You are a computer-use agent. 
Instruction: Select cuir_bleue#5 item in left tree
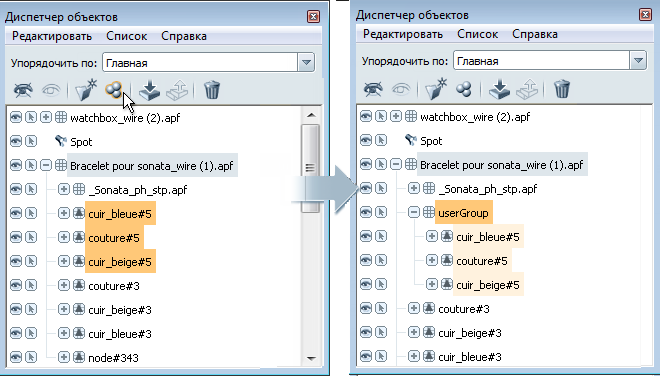point(120,213)
